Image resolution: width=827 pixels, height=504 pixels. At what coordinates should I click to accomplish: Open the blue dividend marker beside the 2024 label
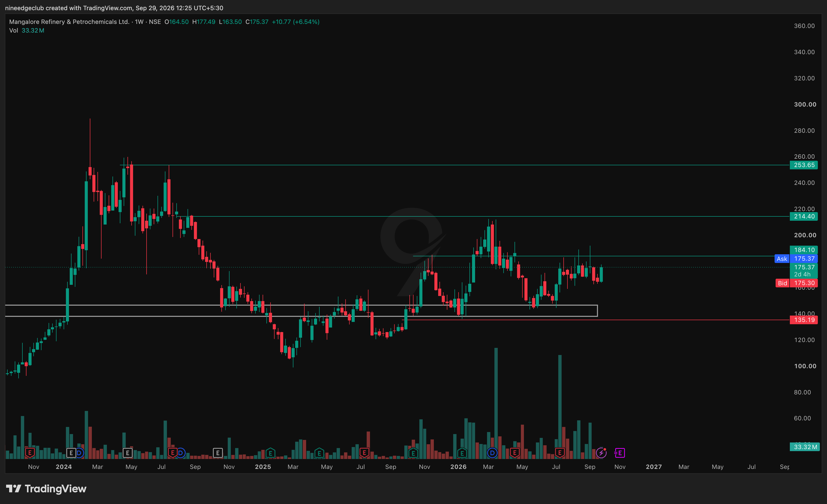click(79, 453)
